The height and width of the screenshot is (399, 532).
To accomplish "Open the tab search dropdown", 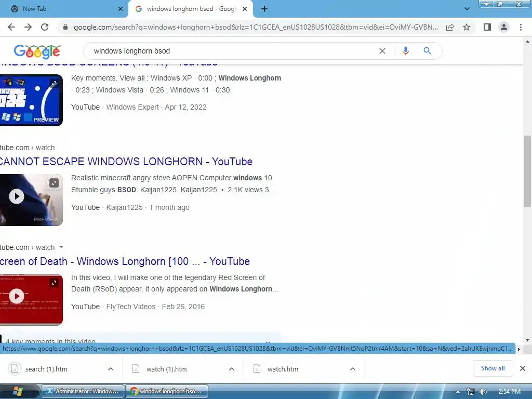I will click(x=467, y=9).
